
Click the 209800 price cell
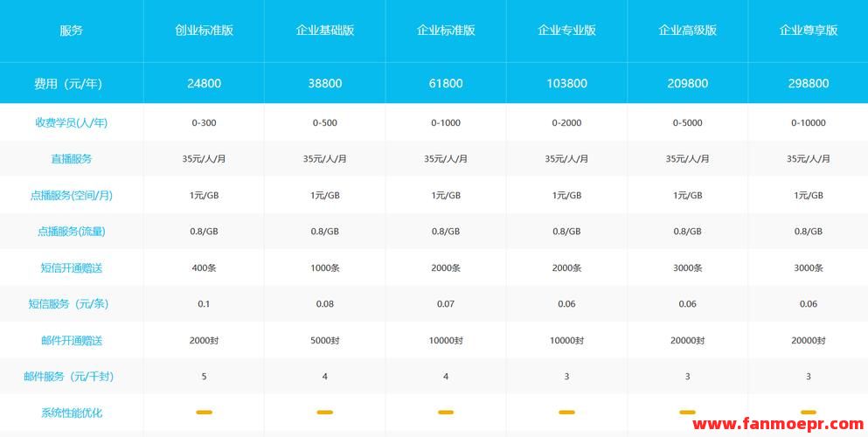pyautogui.click(x=688, y=84)
